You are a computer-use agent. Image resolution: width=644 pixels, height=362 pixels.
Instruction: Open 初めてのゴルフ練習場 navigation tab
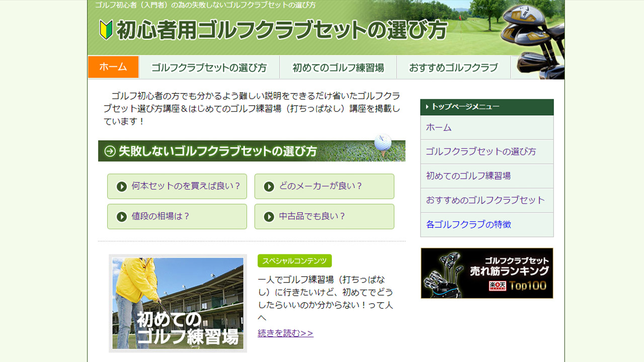click(x=338, y=67)
